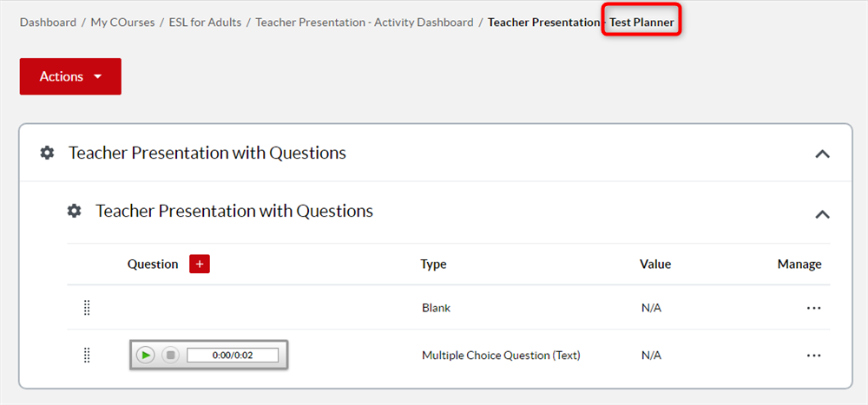Screen dimensions: 868x405
Task: Open Teacher Presentation - Activity Dashboard breadcrumb
Action: (365, 22)
